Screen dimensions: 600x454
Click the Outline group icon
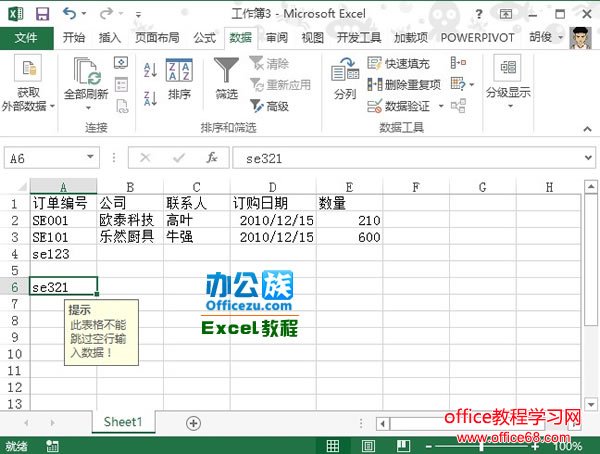coord(508,68)
